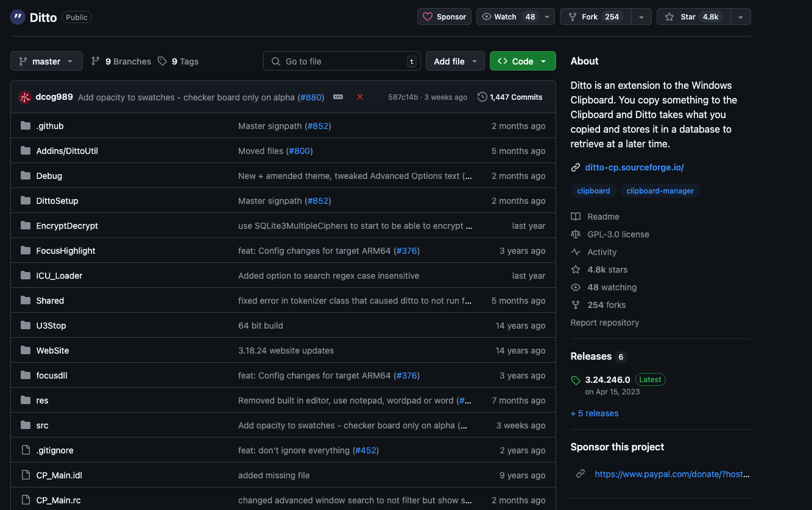Viewport: 812px width, 510px height.
Task: Click the src folder icon
Action: (x=26, y=425)
